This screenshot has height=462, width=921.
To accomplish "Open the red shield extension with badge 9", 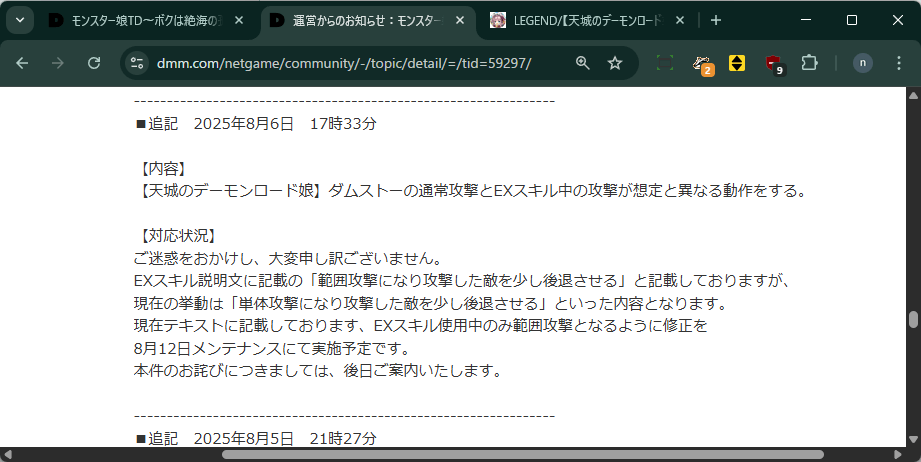I will [x=775, y=64].
